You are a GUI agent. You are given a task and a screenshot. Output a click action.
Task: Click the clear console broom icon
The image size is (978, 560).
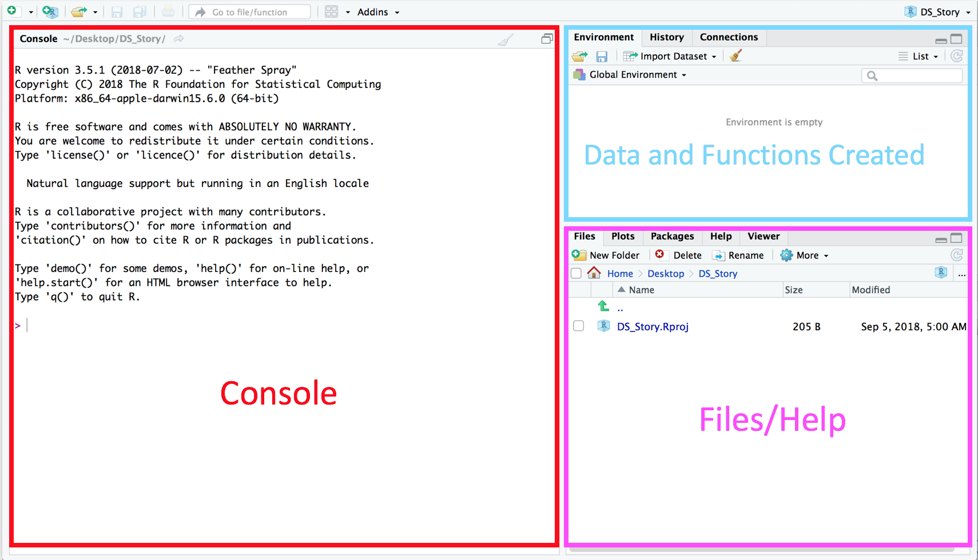[x=506, y=39]
